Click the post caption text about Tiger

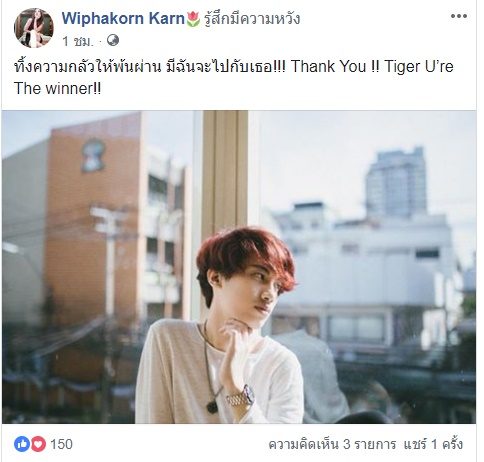coord(233,77)
